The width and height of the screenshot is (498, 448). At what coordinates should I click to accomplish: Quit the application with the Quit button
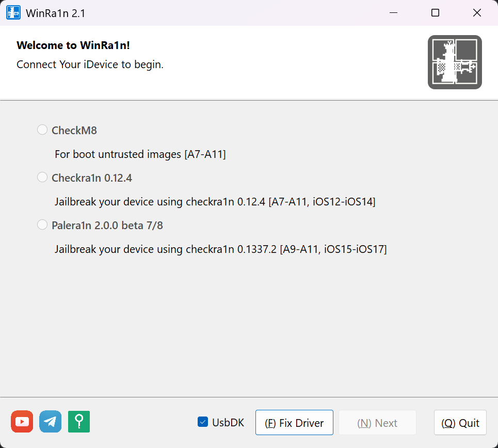click(460, 423)
